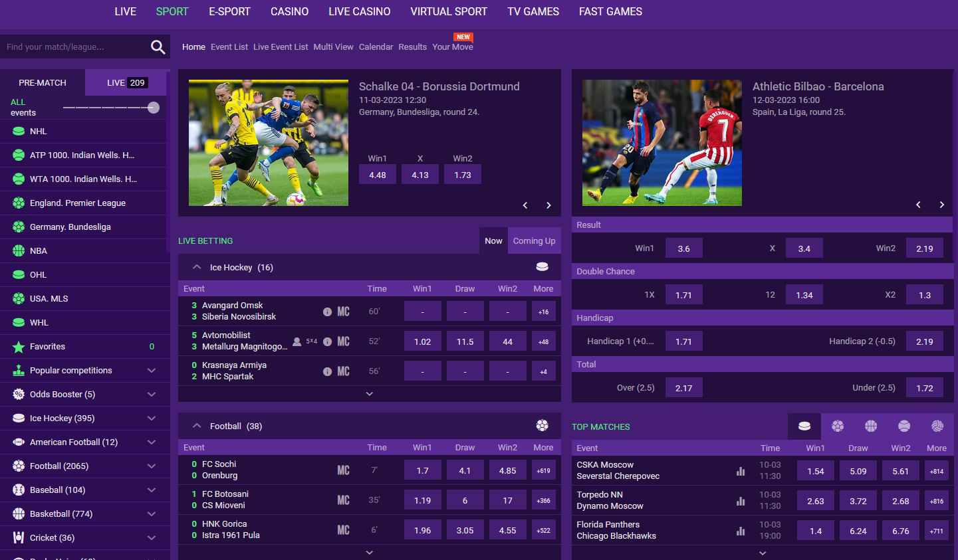This screenshot has height=560, width=958.
Task: Show more top matches below
Action: [763, 553]
